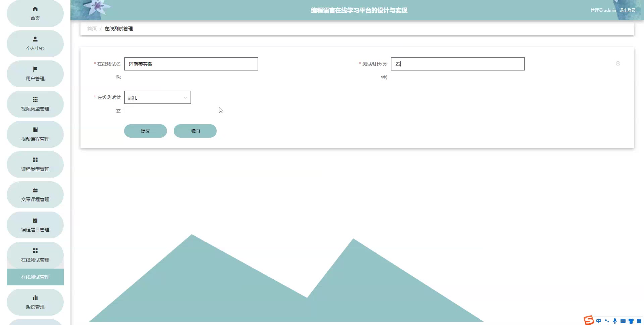This screenshot has width=644, height=325.
Task: Click 在线测试管理 breadcrumb text
Action: (x=119, y=29)
